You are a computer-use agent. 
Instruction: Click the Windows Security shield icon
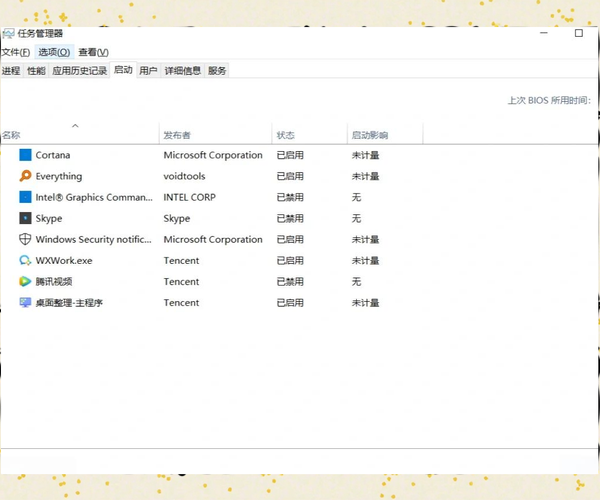coord(26,239)
